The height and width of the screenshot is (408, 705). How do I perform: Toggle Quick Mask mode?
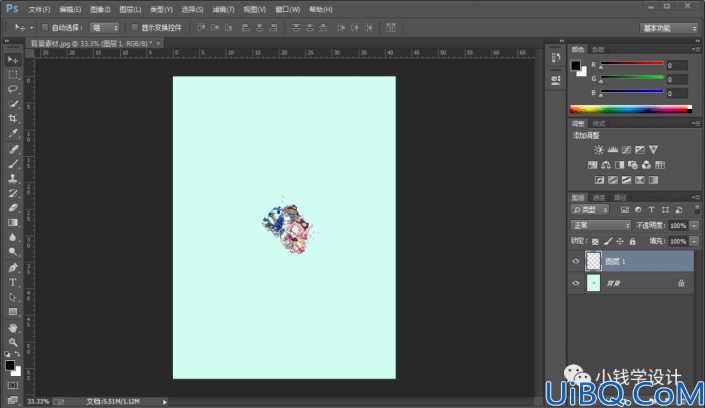click(x=13, y=386)
